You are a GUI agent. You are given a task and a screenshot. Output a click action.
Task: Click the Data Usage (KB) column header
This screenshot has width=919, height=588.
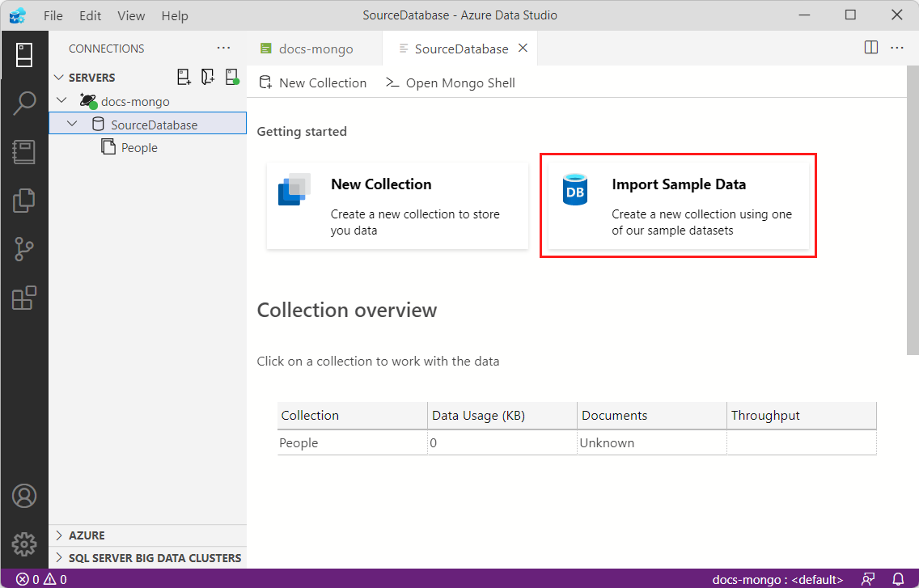click(x=502, y=416)
